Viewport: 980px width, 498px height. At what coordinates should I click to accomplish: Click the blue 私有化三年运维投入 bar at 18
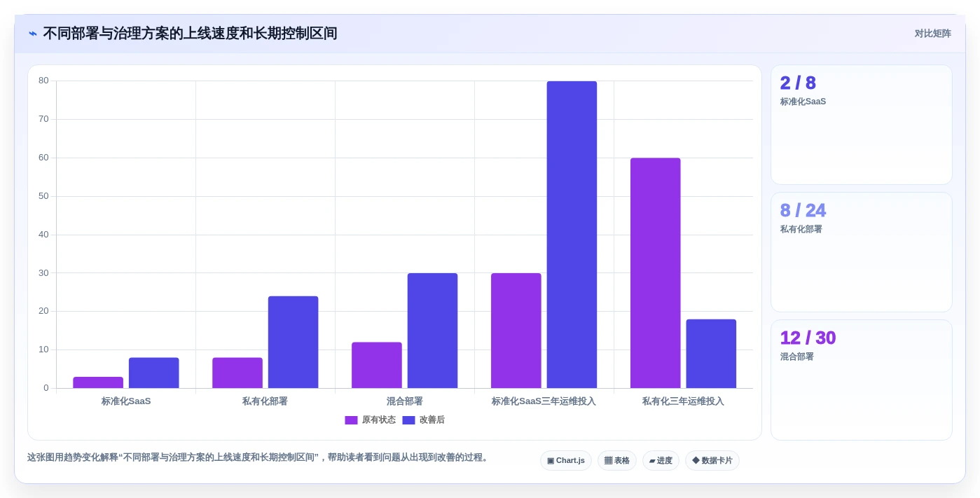[711, 354]
